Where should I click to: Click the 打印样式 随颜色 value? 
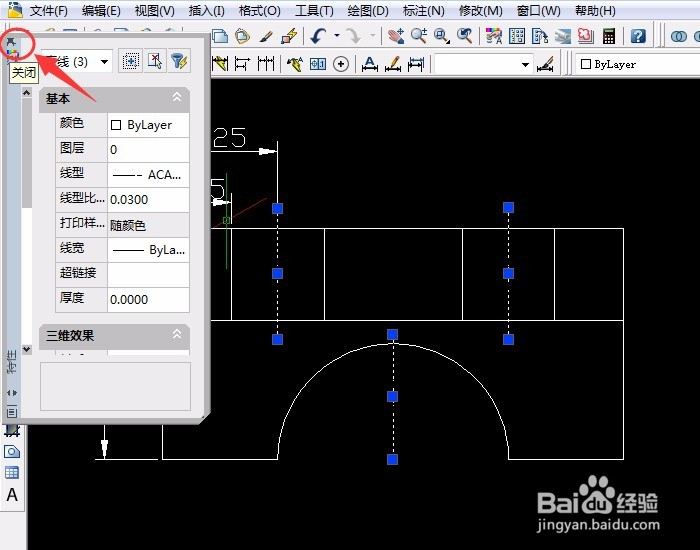[148, 225]
